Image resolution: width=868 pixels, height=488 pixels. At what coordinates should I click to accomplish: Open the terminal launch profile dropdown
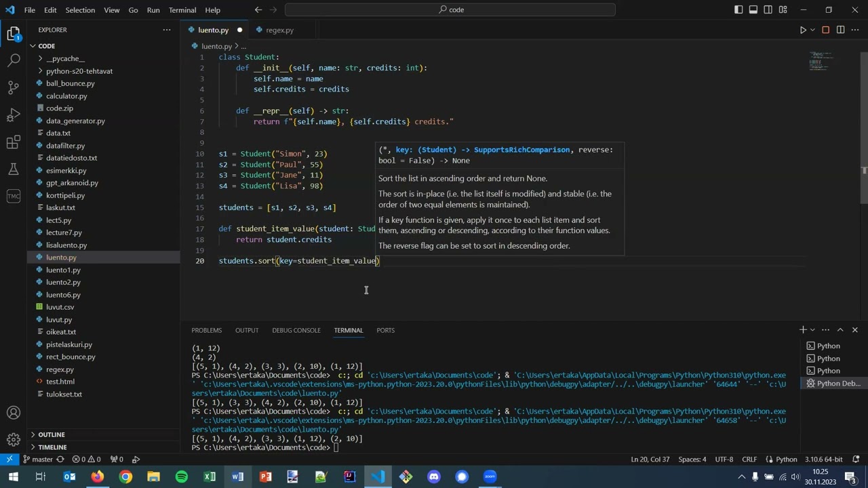tap(812, 330)
